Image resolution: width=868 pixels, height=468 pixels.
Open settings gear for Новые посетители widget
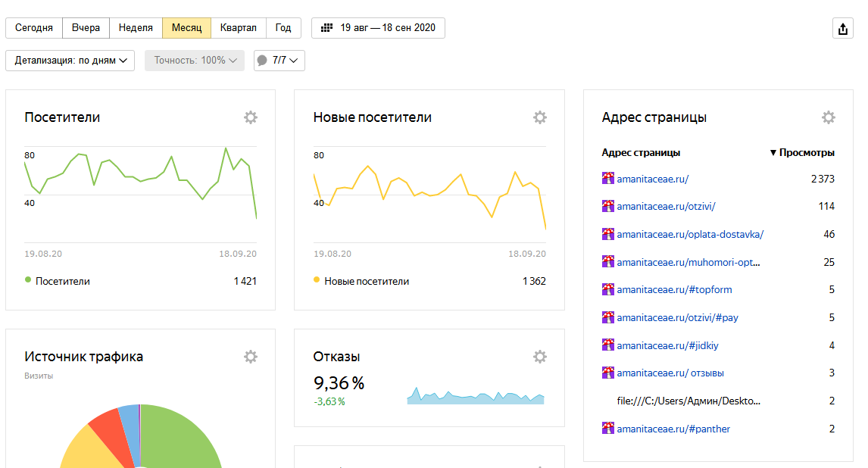tap(540, 117)
